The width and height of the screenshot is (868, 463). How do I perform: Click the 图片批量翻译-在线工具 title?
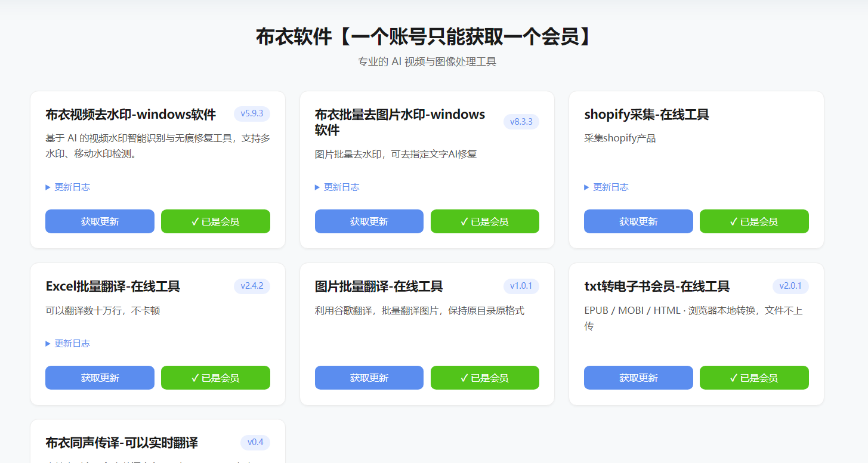379,286
